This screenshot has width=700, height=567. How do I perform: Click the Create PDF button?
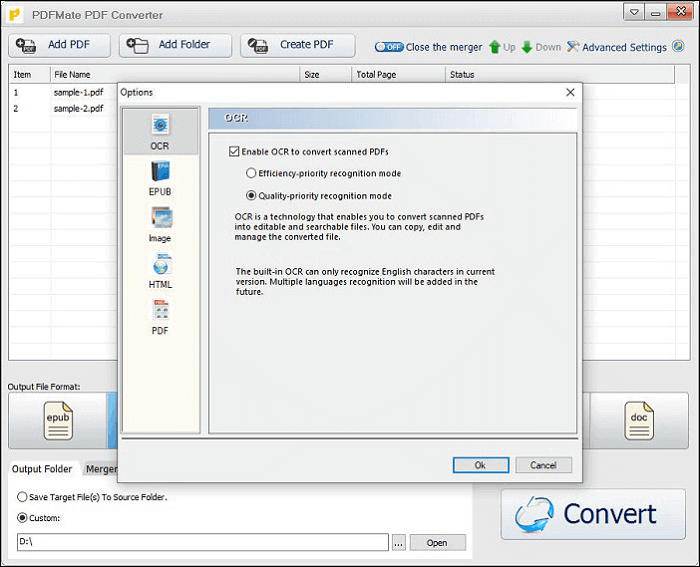point(297,46)
